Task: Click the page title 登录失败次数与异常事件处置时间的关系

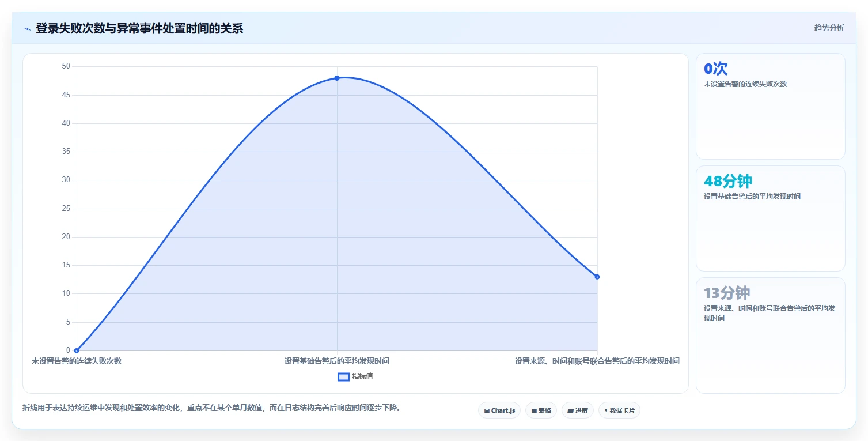Action: tap(139, 29)
